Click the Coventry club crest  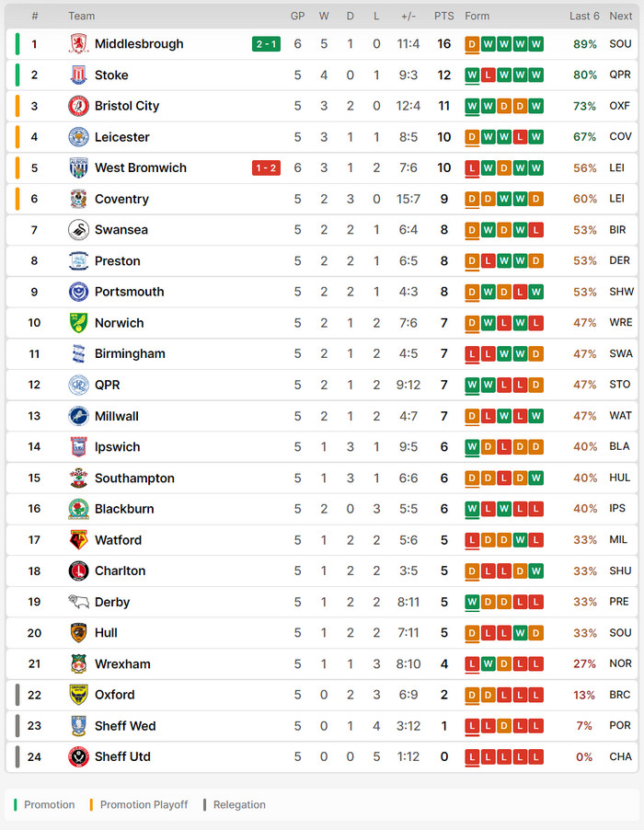click(78, 199)
